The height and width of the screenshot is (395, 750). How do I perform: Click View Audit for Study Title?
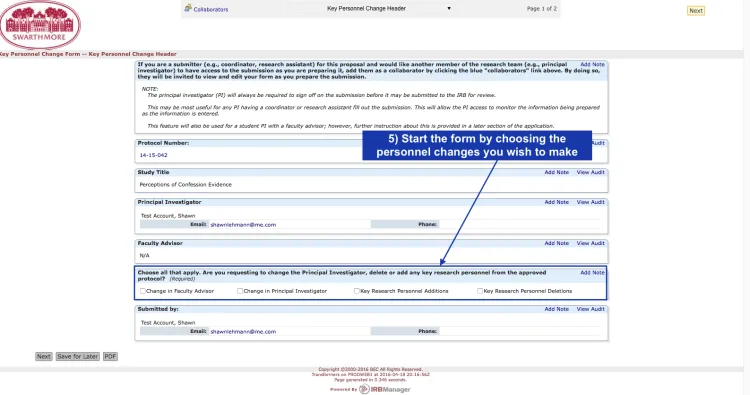click(x=591, y=172)
